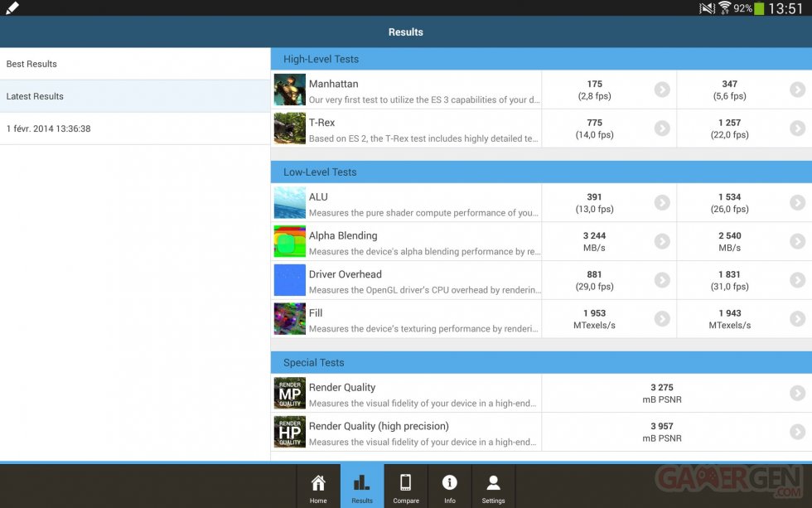
Task: Expand ALU 391 score arrow
Action: (661, 203)
